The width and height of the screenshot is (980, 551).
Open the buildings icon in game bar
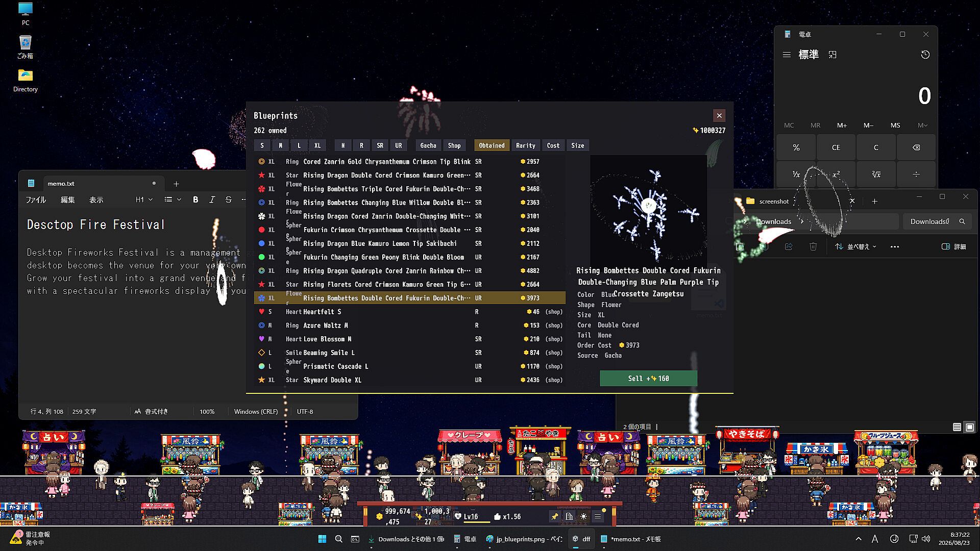(x=569, y=517)
